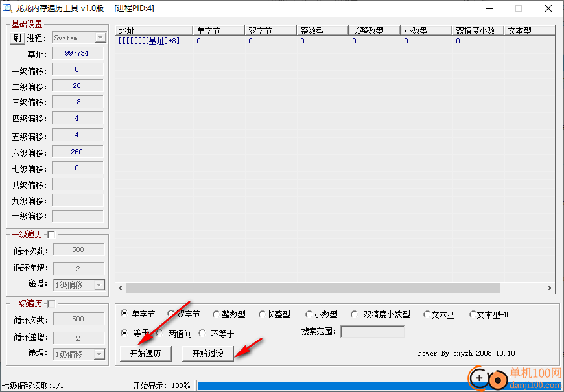Click the 基址 field showing 997734
Screen dimensions: 564x392
tap(77, 54)
